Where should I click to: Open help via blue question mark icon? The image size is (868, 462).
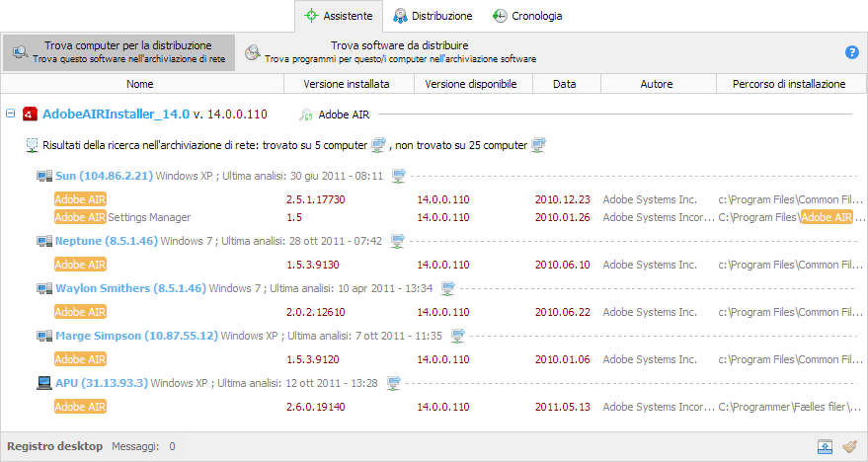pos(851,52)
